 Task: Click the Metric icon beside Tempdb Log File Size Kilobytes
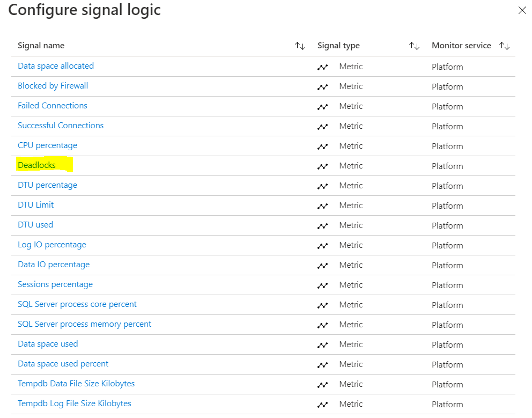point(323,404)
